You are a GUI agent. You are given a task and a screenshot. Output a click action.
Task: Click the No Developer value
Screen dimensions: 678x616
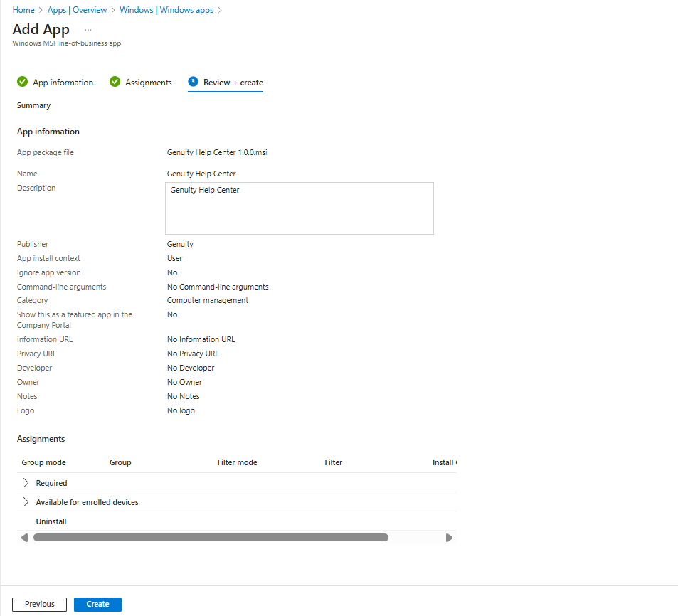coord(191,368)
